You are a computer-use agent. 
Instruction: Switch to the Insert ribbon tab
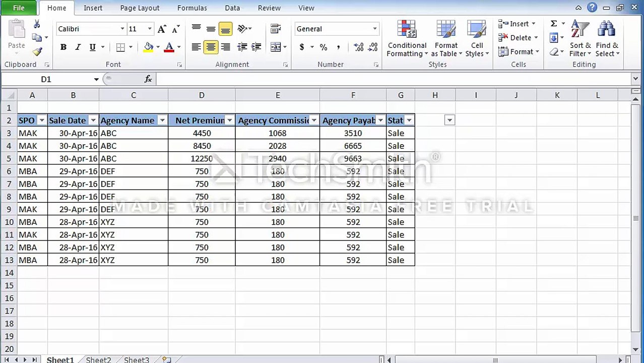[93, 8]
